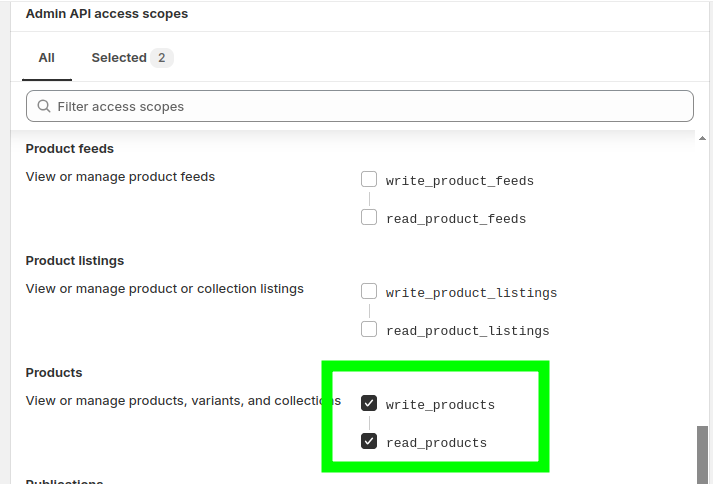Viewport: 713px width, 484px height.
Task: Click the products, variants, and collections description
Action: (180, 401)
